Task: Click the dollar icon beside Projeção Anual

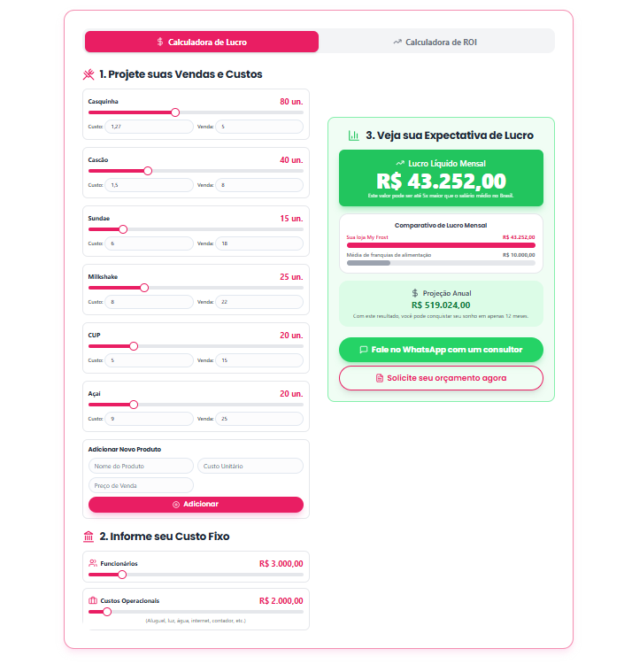Action: [x=415, y=293]
